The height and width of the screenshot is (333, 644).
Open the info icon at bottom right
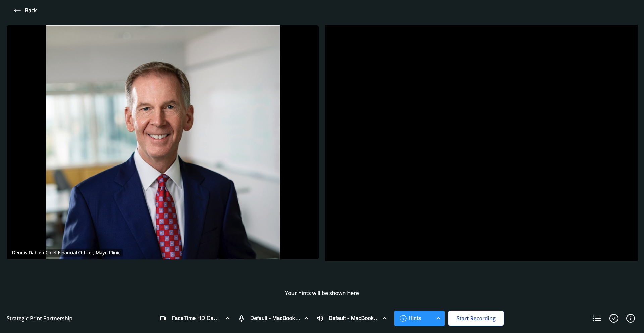(630, 318)
